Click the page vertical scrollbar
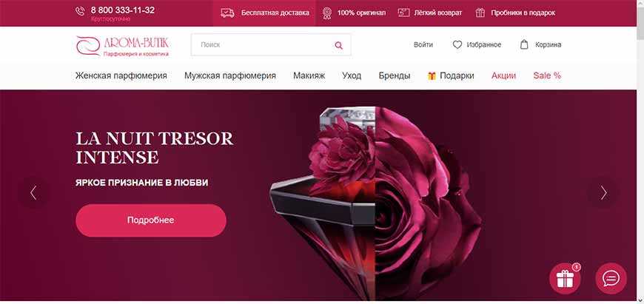This screenshot has width=644, height=304. 640,152
